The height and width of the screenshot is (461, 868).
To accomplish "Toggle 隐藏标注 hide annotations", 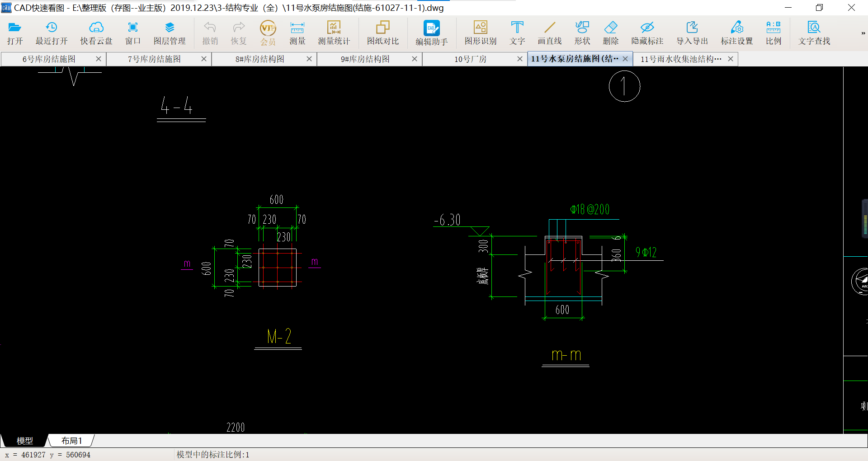I will tap(647, 33).
